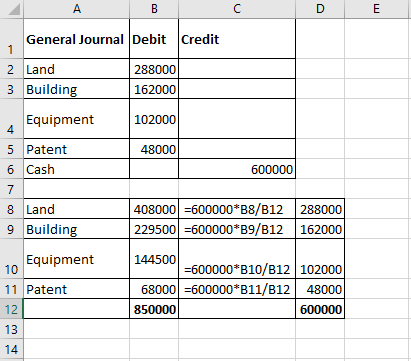This screenshot has height=361, width=411.
Task: Select the 'Building' cell in row 9
Action: click(77, 229)
